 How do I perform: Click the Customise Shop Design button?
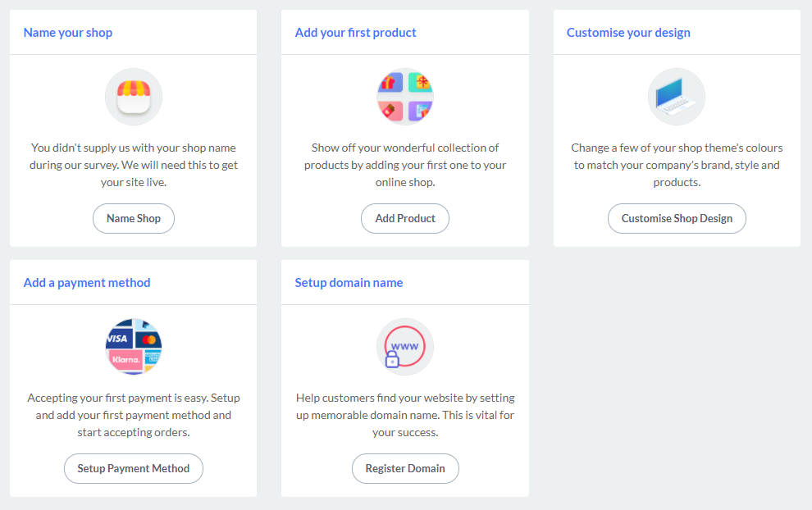(677, 218)
